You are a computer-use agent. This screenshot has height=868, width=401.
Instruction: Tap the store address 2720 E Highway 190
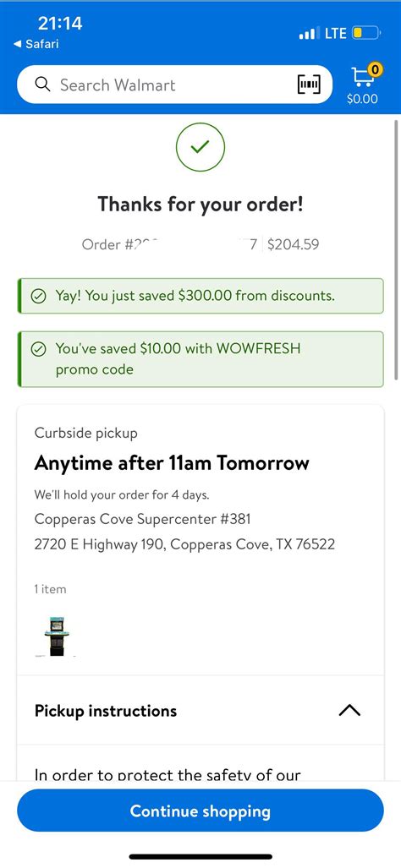pyautogui.click(x=184, y=544)
